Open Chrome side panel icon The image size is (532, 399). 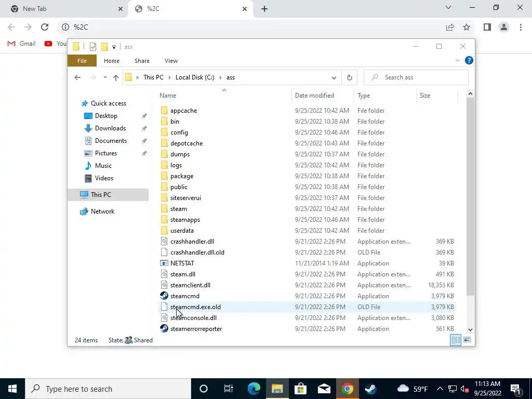tap(487, 27)
